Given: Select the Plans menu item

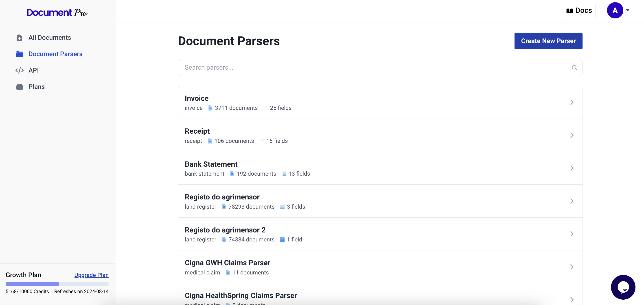Looking at the screenshot, I should 37,87.
